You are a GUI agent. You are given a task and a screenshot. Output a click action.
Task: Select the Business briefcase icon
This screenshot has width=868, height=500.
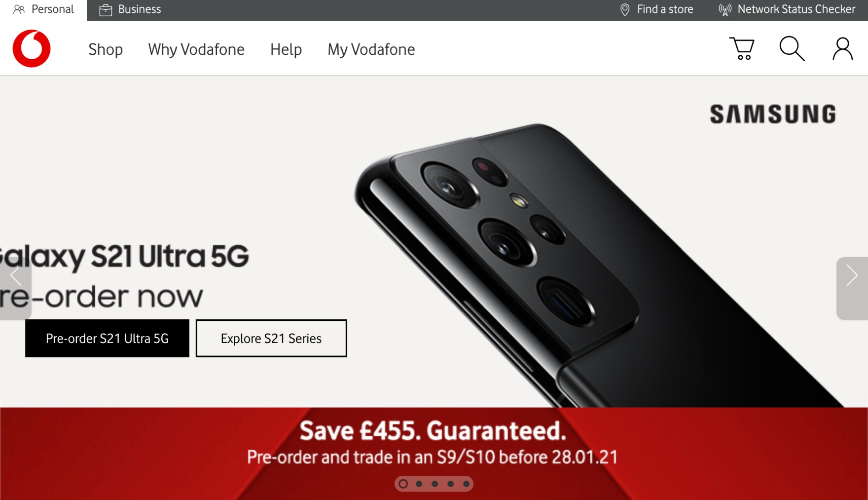pos(106,10)
